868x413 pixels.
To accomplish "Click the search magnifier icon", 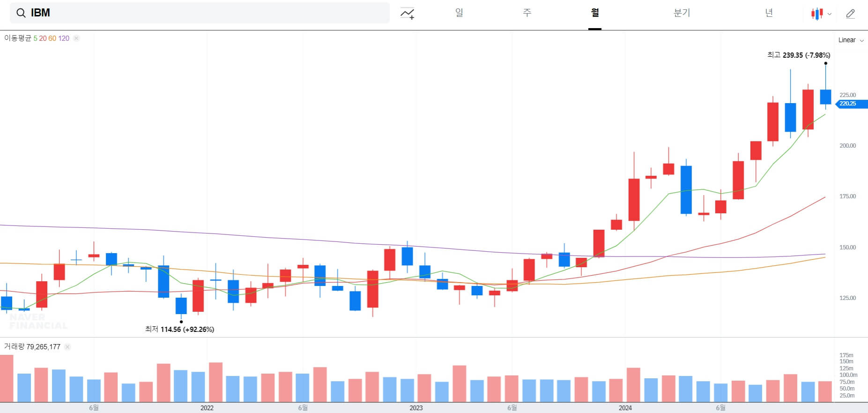I will (21, 13).
